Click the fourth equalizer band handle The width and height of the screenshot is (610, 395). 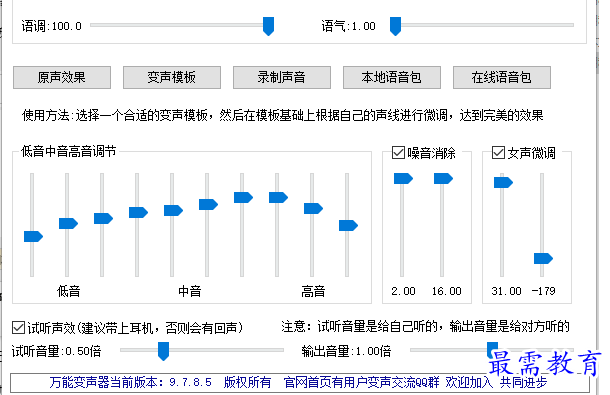(138, 212)
